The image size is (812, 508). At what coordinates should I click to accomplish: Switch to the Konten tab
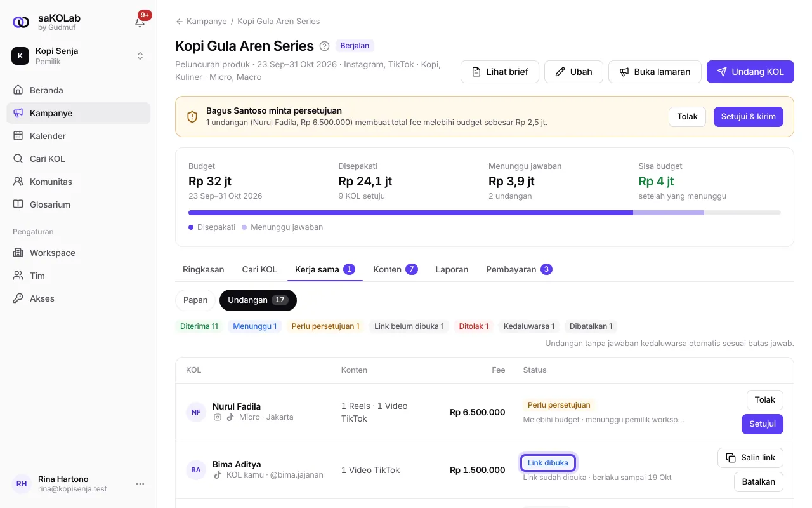coord(395,269)
